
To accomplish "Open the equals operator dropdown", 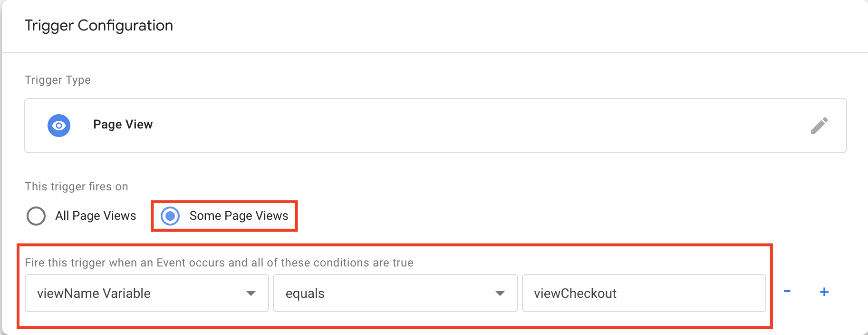I will [x=395, y=293].
